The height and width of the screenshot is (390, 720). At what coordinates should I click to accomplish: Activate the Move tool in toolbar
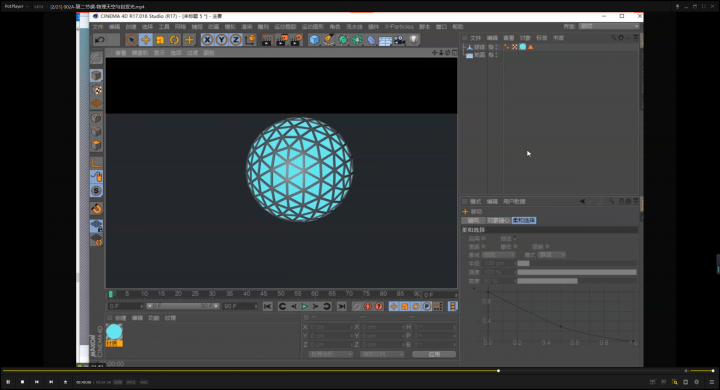[146, 40]
